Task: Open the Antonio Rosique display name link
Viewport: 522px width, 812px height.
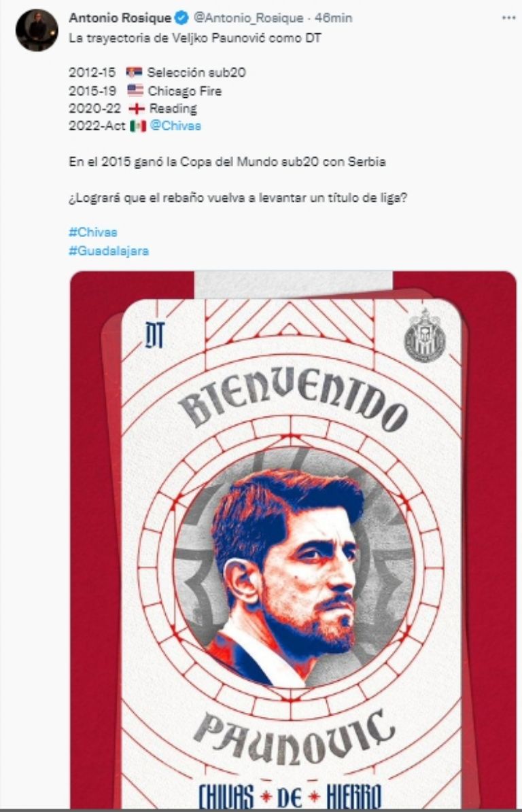Action: [x=120, y=18]
